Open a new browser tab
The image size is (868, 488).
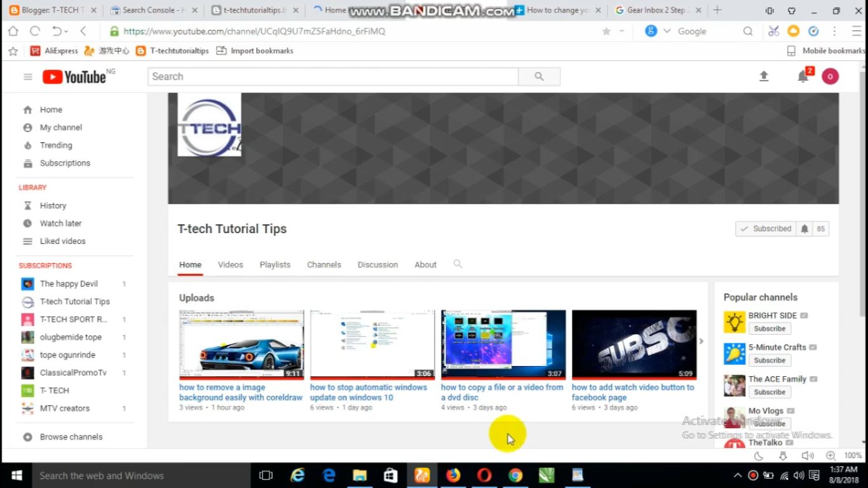tap(717, 10)
